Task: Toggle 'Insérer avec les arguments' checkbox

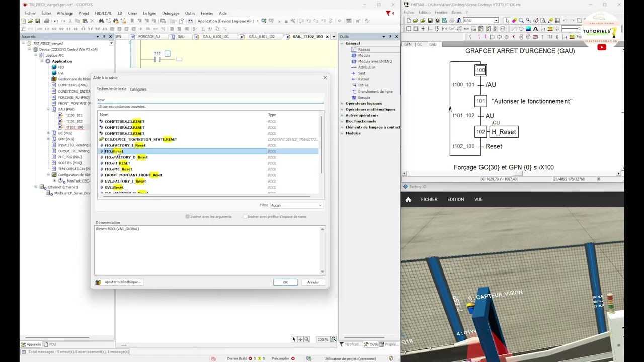Action: (x=188, y=217)
